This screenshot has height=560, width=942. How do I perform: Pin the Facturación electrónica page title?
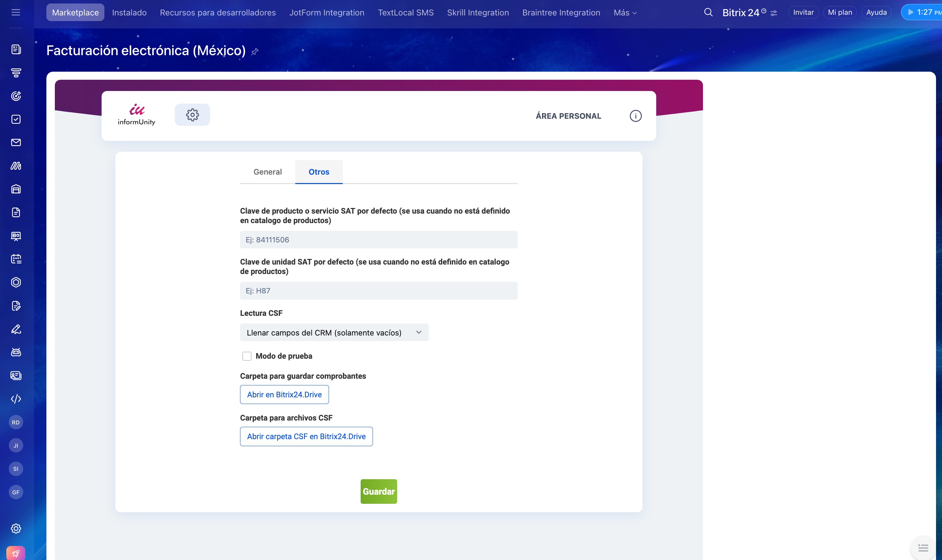tap(255, 52)
